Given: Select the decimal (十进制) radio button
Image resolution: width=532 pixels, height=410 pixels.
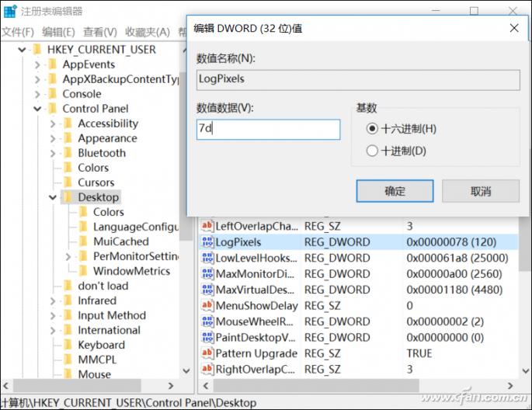Looking at the screenshot, I should coord(372,151).
